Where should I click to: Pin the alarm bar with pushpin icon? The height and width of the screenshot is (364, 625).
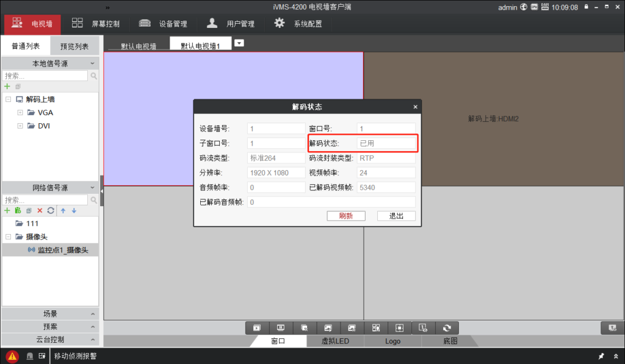coord(601,356)
